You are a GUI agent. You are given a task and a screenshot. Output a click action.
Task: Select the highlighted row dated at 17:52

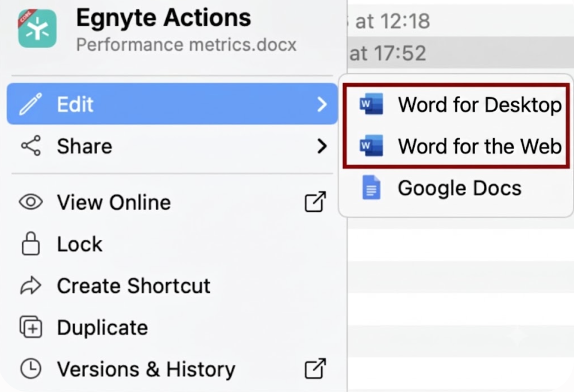tap(460, 53)
